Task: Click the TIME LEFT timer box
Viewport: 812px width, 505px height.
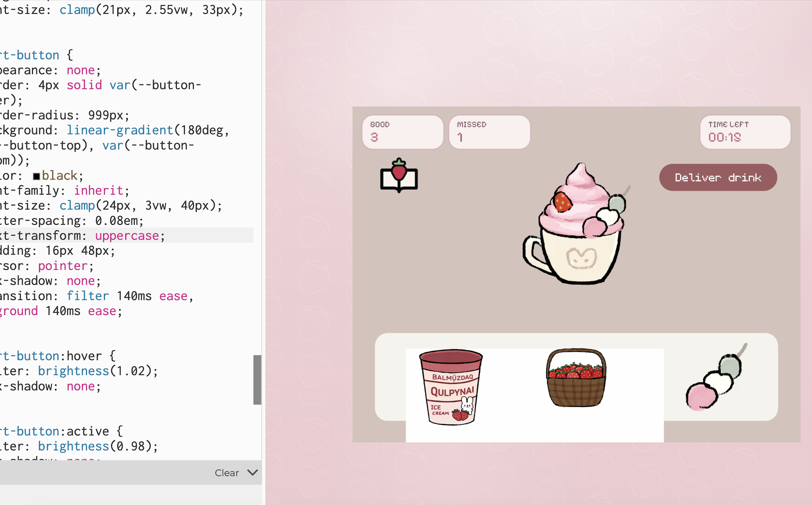Action: tap(745, 132)
